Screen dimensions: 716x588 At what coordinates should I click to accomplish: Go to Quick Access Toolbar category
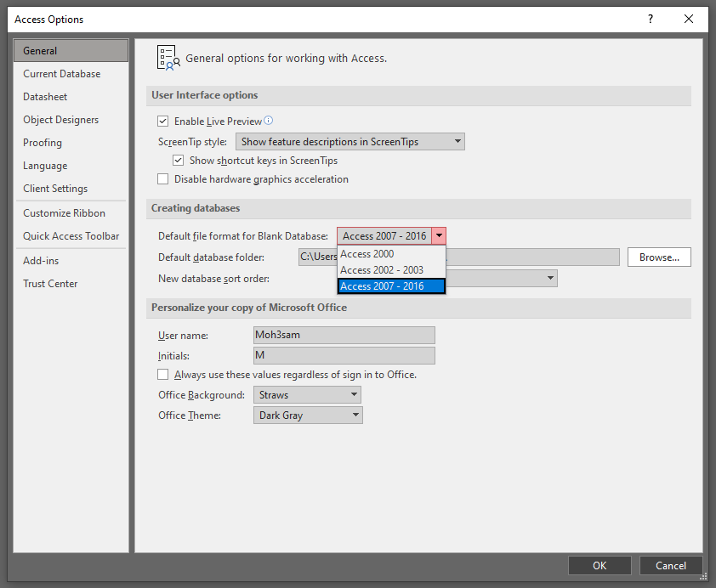(71, 236)
